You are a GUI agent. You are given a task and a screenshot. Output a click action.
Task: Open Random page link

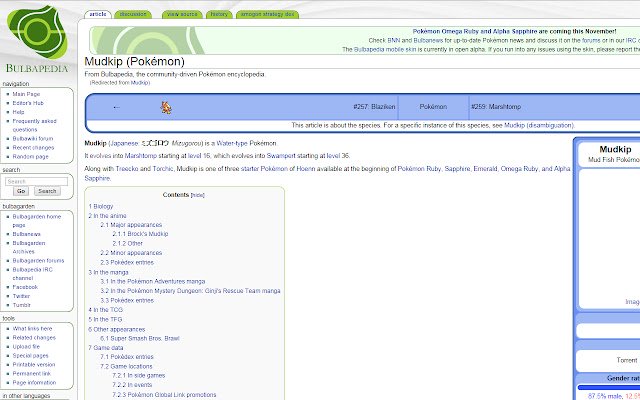30,157
